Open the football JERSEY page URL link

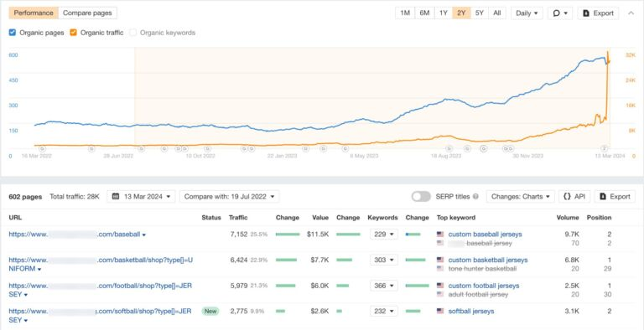click(101, 290)
